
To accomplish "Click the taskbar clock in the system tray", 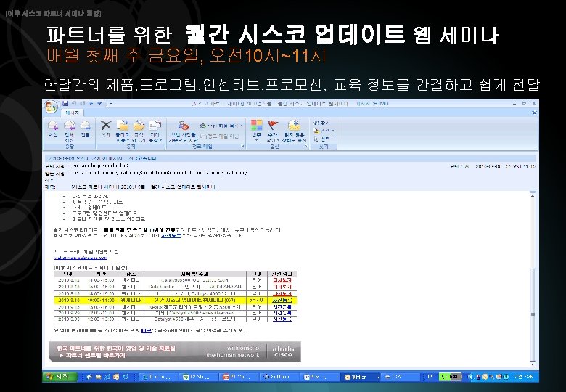I will 522,377.
